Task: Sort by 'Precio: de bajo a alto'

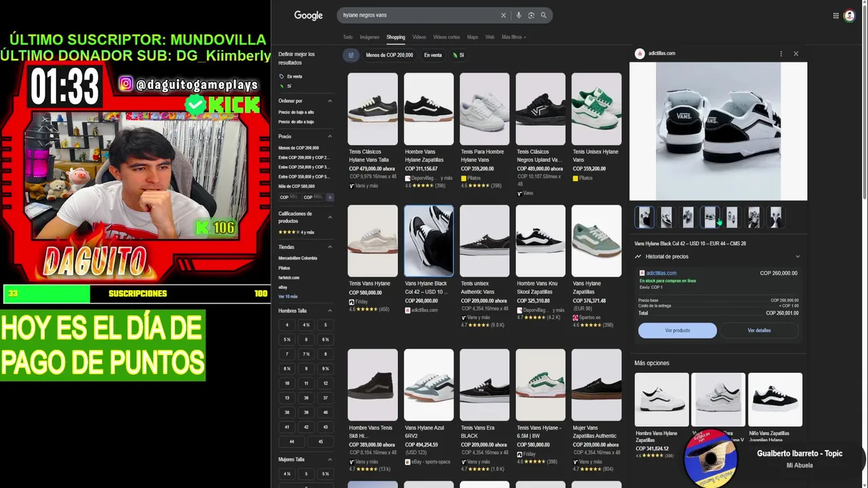Action: pyautogui.click(x=296, y=113)
